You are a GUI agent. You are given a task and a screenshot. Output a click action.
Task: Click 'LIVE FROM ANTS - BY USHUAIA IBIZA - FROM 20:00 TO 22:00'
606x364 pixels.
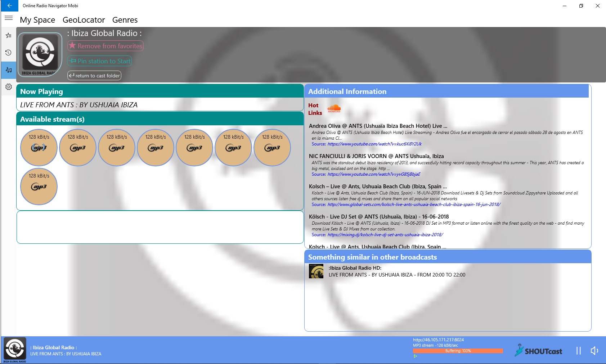(x=397, y=275)
